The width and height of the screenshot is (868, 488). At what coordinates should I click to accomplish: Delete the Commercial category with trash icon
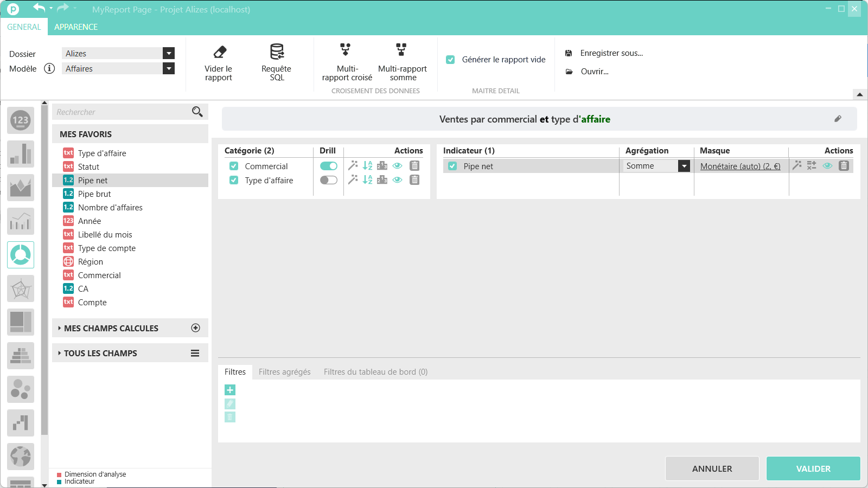414,166
